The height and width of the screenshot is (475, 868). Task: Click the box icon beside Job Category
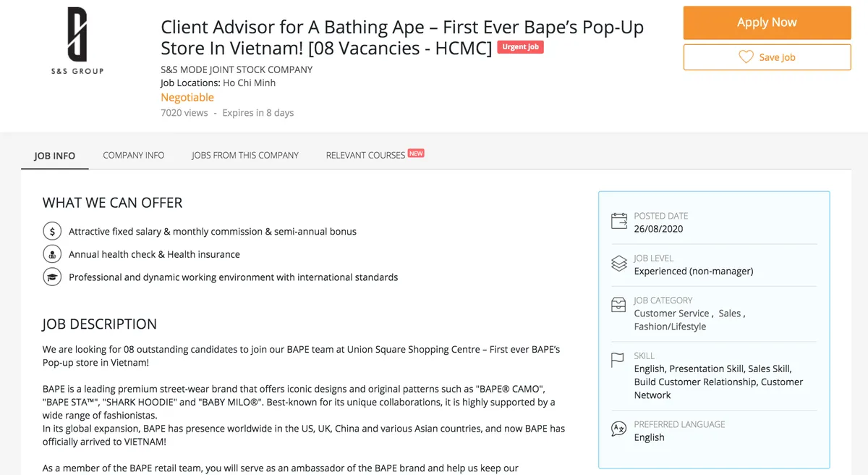(x=619, y=305)
